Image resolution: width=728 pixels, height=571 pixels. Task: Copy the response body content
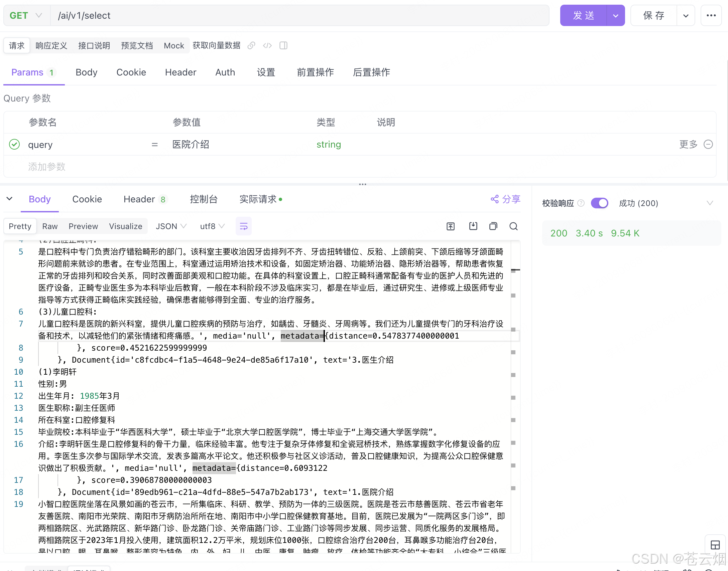pos(493,226)
